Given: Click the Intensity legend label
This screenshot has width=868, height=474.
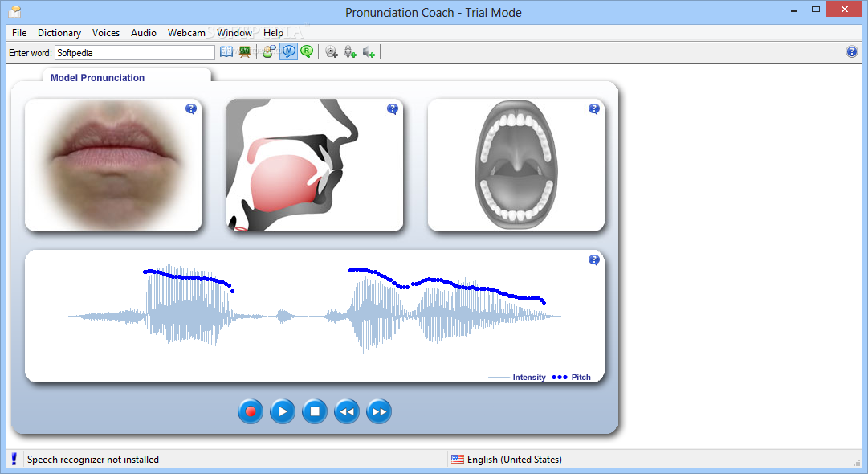Looking at the screenshot, I should tap(528, 377).
